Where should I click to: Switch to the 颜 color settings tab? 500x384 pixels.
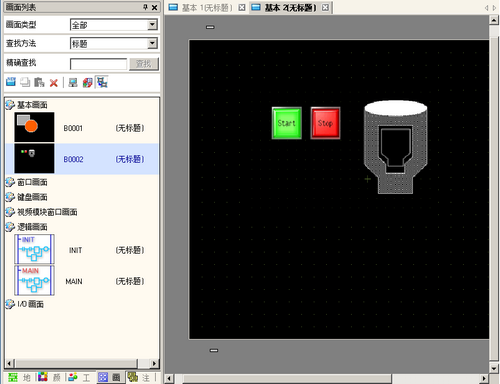(49, 377)
